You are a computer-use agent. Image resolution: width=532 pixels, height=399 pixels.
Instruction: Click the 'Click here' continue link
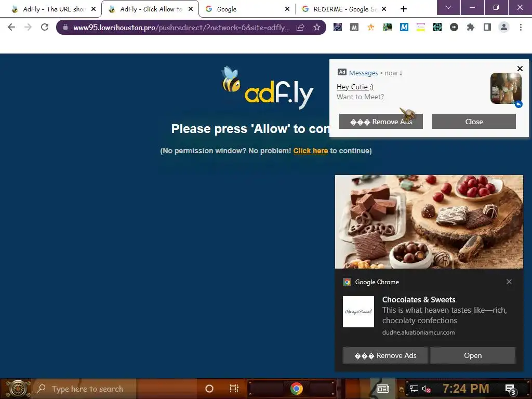click(311, 151)
